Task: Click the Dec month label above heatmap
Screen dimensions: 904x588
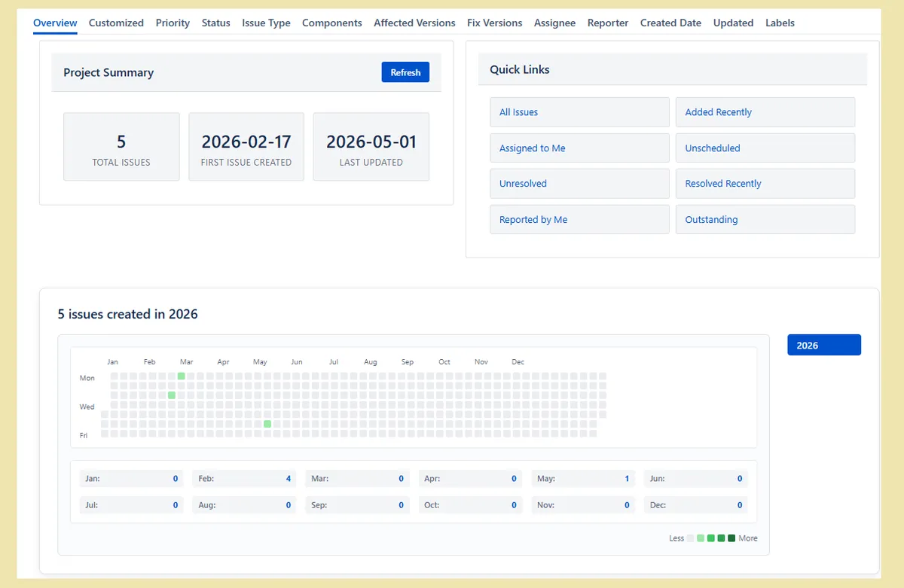Action: 518,362
